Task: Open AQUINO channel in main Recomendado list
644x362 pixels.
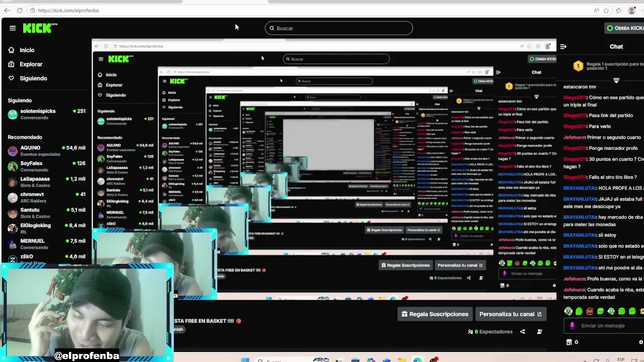Action: (x=46, y=151)
